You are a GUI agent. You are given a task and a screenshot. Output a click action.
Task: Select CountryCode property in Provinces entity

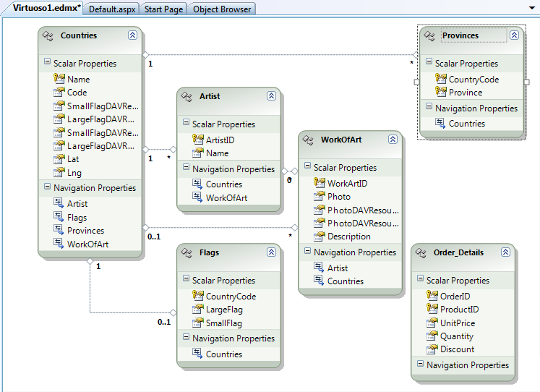pos(473,80)
